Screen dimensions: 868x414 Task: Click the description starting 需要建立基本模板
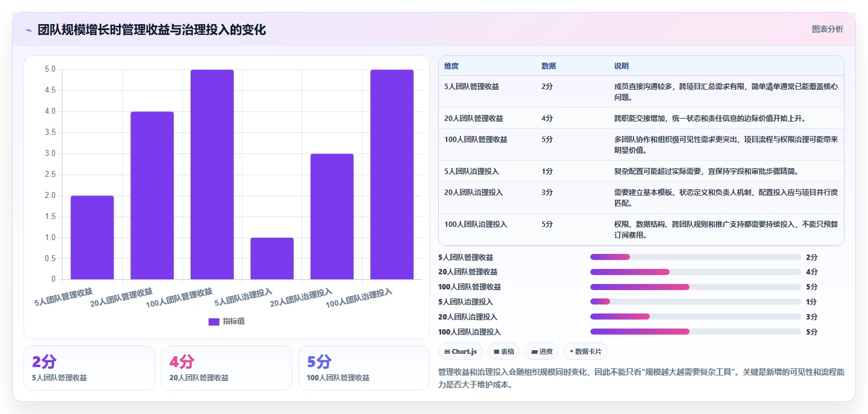click(x=726, y=197)
